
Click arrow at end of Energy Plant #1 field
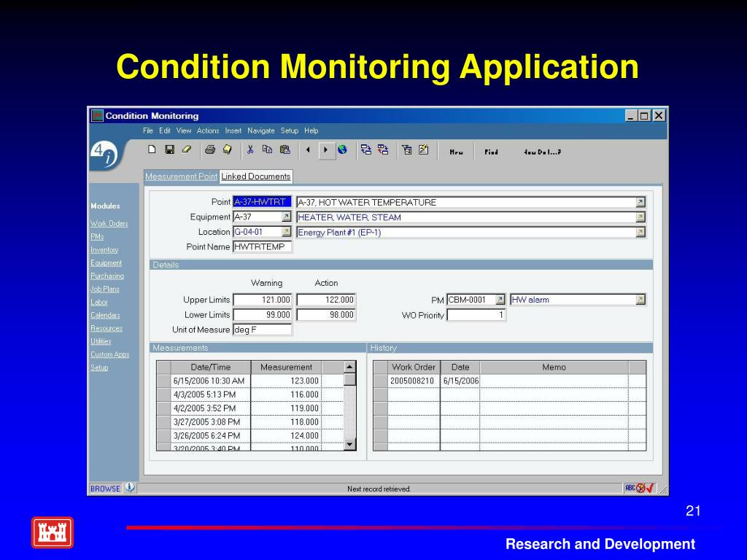click(640, 232)
